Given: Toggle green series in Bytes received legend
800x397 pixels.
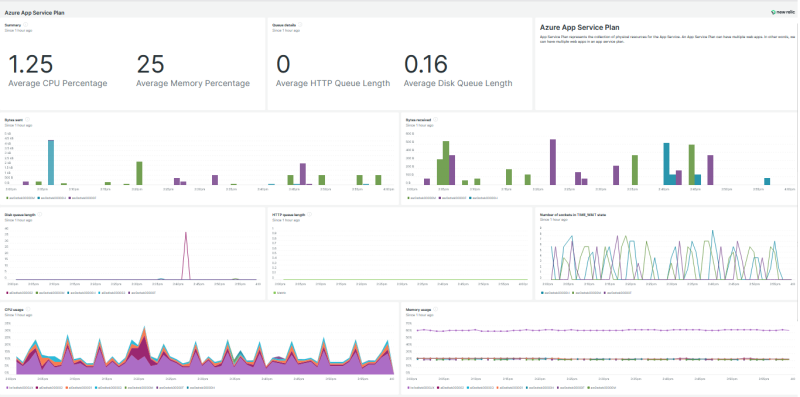Looking at the screenshot, I should coord(421,197).
